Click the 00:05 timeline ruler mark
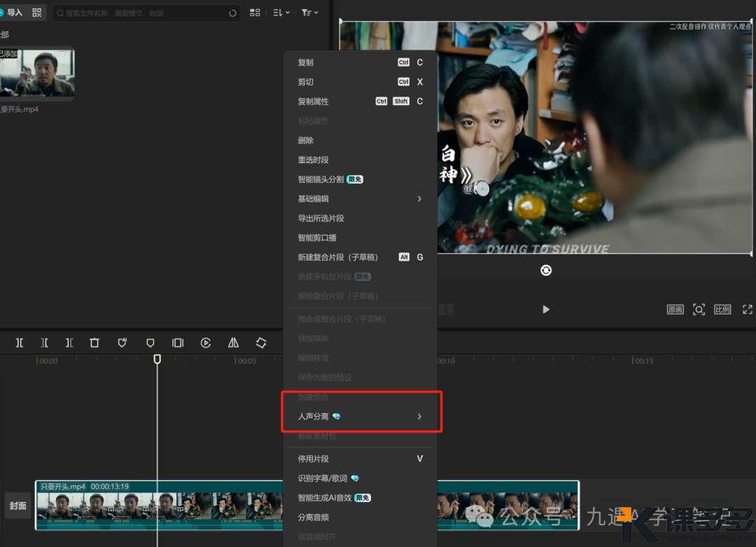Viewport: 756px width, 547px height. (x=246, y=361)
